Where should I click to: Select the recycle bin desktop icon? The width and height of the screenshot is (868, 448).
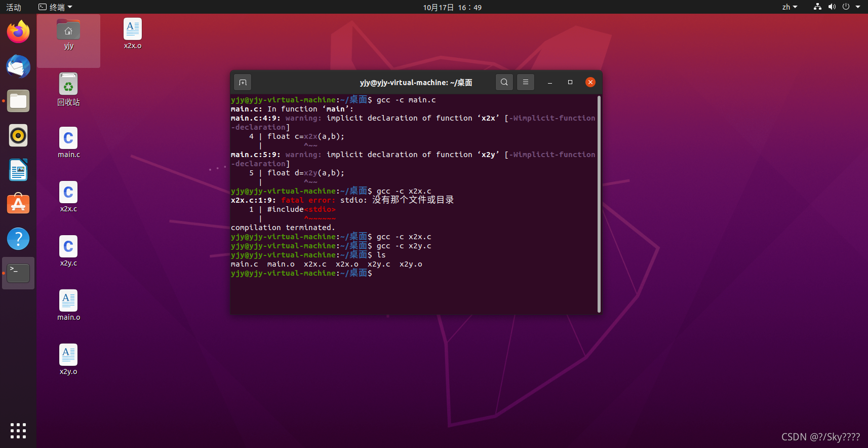68,89
